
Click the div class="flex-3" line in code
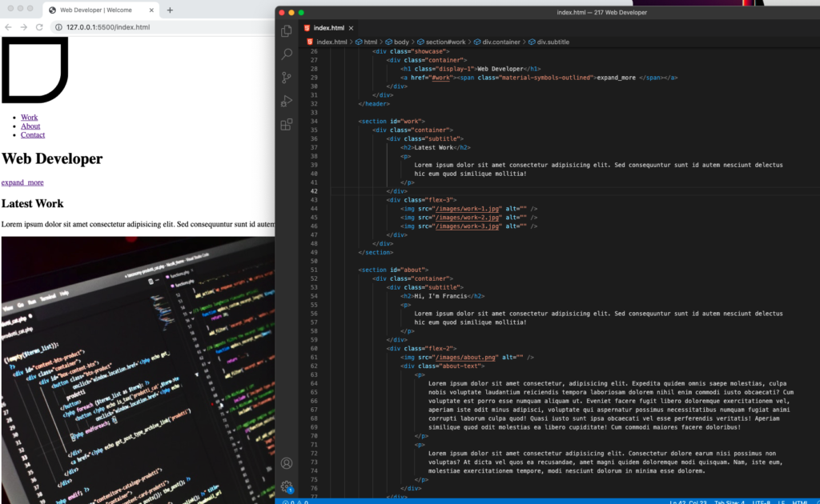coord(421,200)
